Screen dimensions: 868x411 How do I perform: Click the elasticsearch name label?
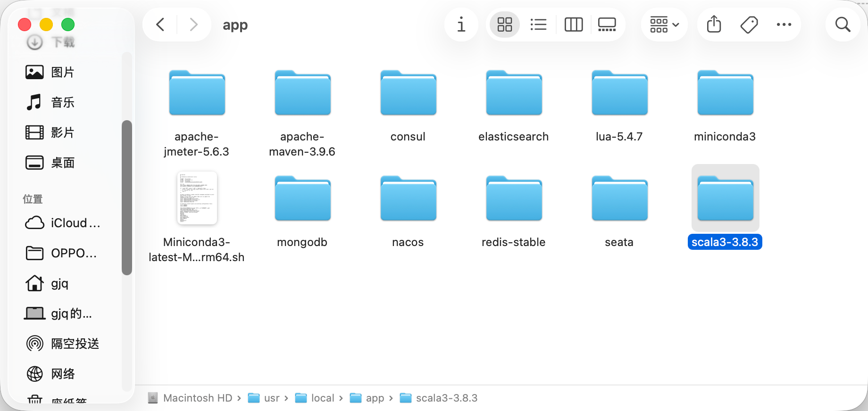point(514,137)
